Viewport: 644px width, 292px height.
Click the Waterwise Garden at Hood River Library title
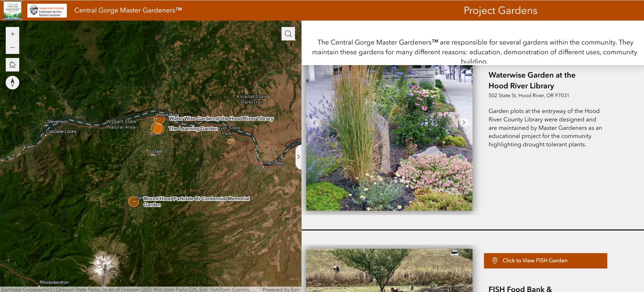click(532, 80)
